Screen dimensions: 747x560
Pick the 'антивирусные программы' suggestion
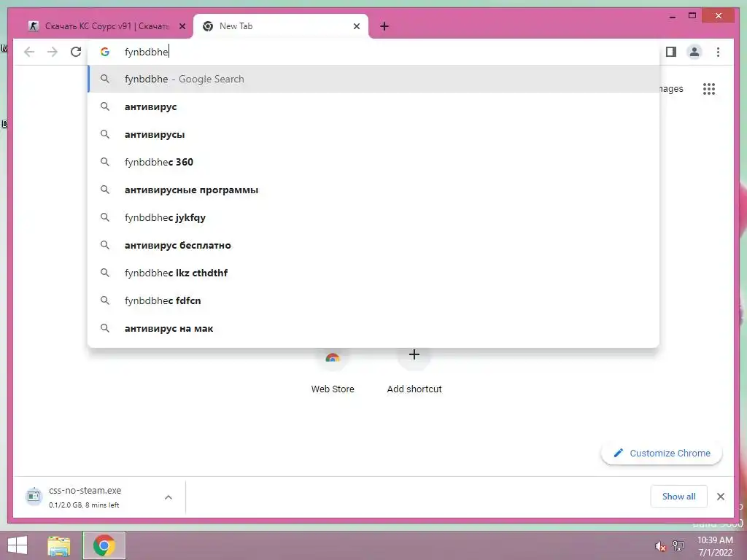374,190
